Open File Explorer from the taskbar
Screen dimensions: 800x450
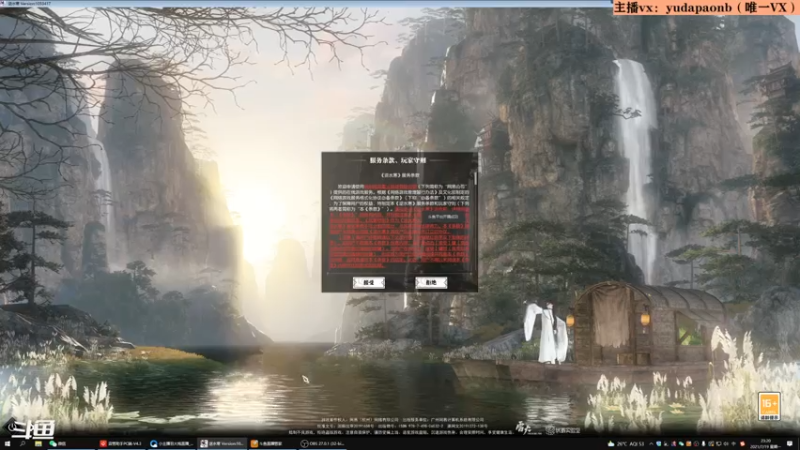pyautogui.click(x=38, y=444)
